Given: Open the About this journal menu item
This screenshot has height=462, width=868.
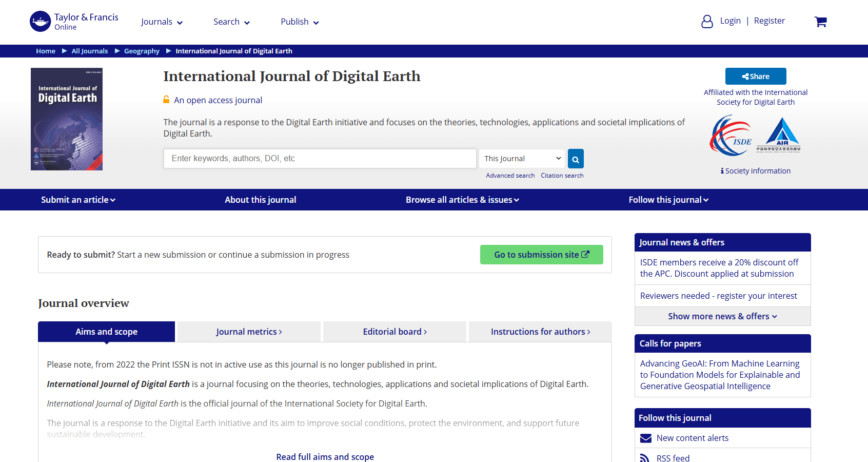Looking at the screenshot, I should (261, 200).
